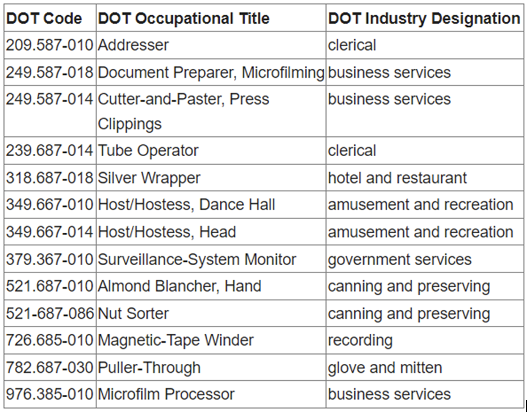Select the Silver Wrapper cell
The height and width of the screenshot is (413, 527).
click(211, 178)
